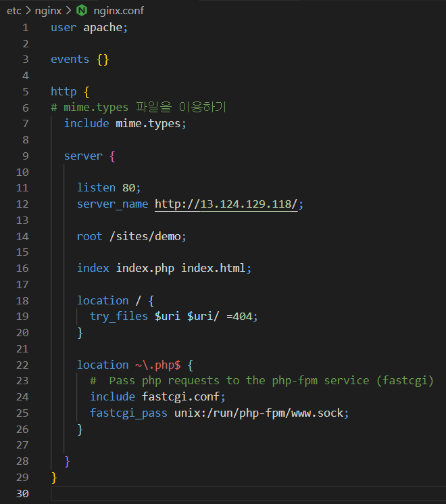Click 'listen 80;' directive
446x504 pixels.
(x=109, y=187)
